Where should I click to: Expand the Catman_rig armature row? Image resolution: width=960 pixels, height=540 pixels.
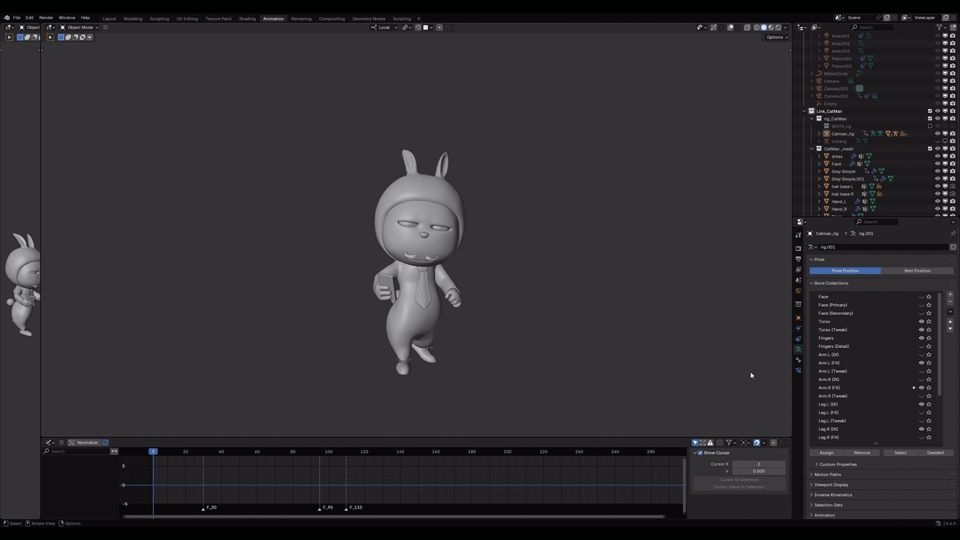point(819,133)
